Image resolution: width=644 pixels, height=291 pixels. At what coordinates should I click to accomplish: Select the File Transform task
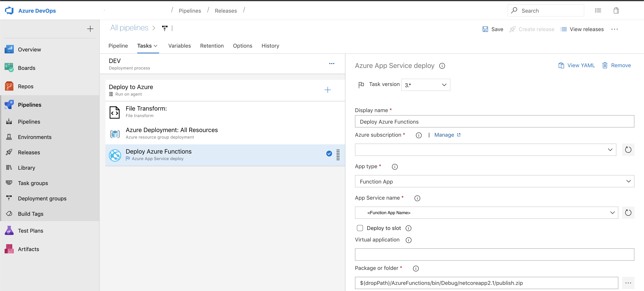click(x=225, y=112)
